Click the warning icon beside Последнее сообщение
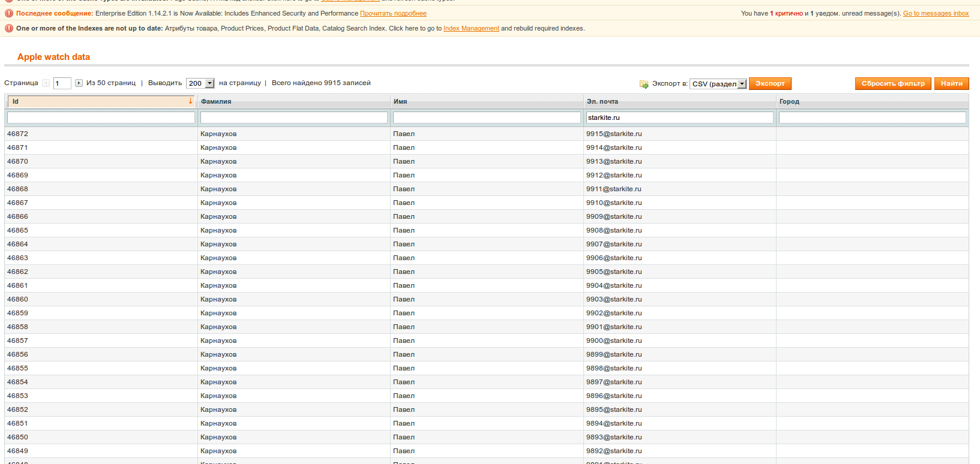The width and height of the screenshot is (980, 464). click(x=9, y=13)
